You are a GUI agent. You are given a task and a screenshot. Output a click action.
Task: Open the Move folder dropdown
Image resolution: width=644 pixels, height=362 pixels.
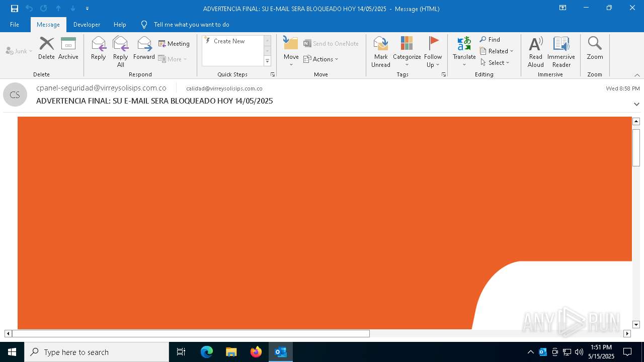point(291,52)
